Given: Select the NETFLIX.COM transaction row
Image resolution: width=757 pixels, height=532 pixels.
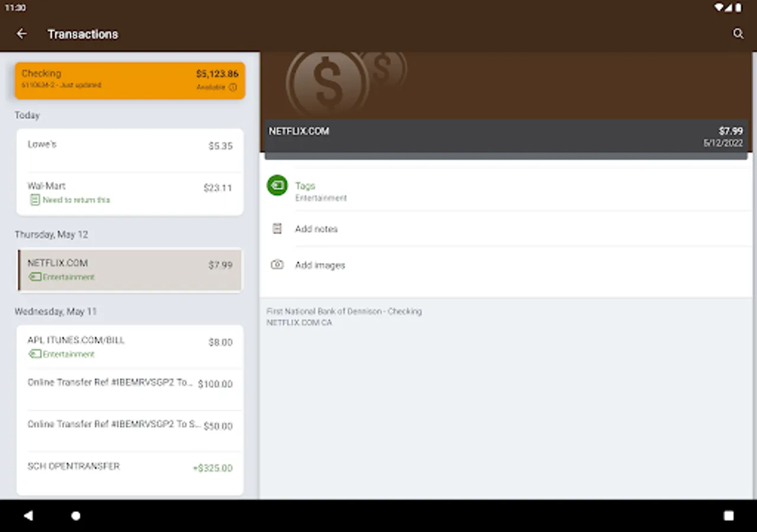Looking at the screenshot, I should (x=130, y=270).
